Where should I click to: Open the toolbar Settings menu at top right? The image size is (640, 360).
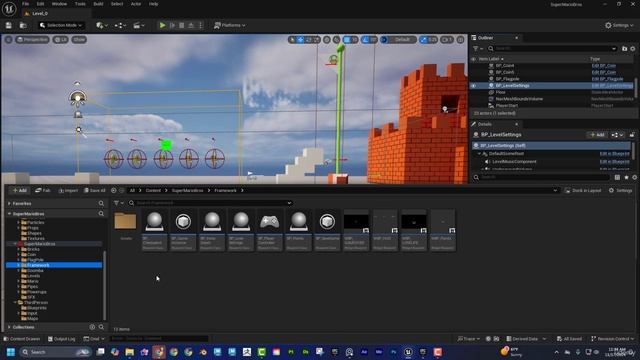(619, 25)
